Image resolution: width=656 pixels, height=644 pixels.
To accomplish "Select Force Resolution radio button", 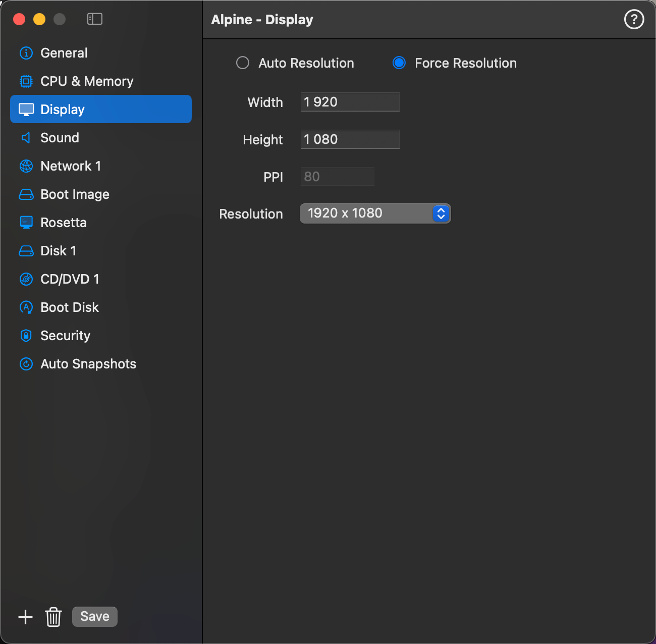I will click(x=399, y=63).
